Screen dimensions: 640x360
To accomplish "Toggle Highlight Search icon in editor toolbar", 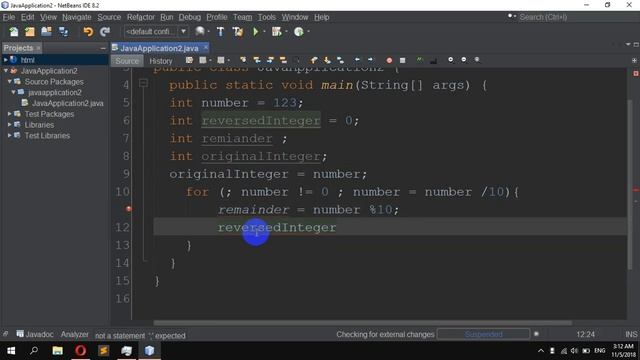I will (x=283, y=60).
